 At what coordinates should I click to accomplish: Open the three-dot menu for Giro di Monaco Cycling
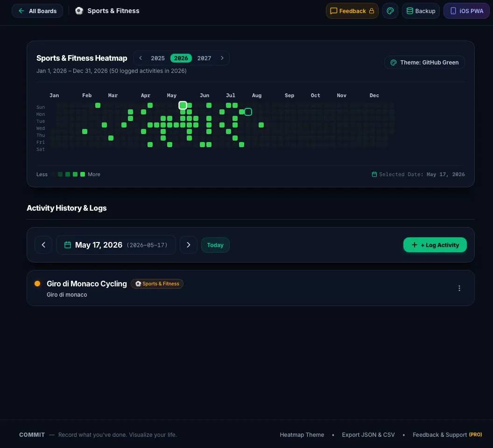459,288
